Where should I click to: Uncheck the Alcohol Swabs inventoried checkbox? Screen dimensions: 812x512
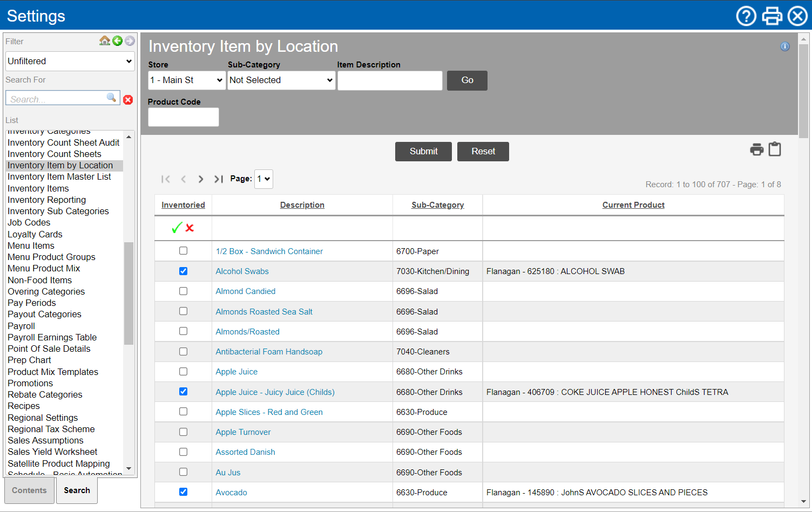(184, 271)
